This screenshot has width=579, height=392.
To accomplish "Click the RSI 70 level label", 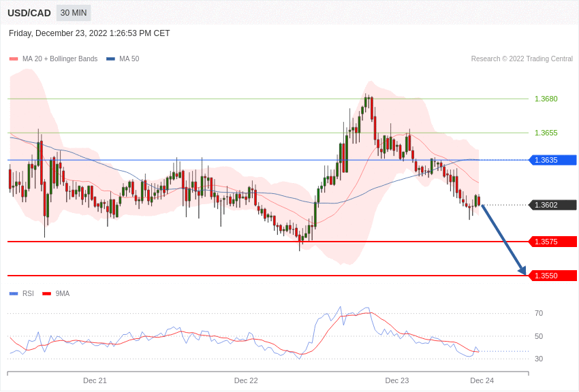I will [x=539, y=314].
